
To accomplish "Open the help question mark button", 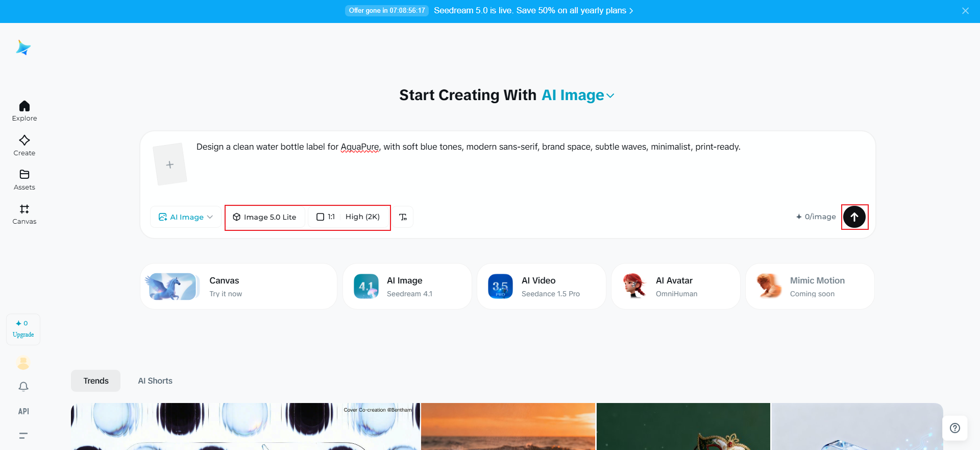I will 955,428.
